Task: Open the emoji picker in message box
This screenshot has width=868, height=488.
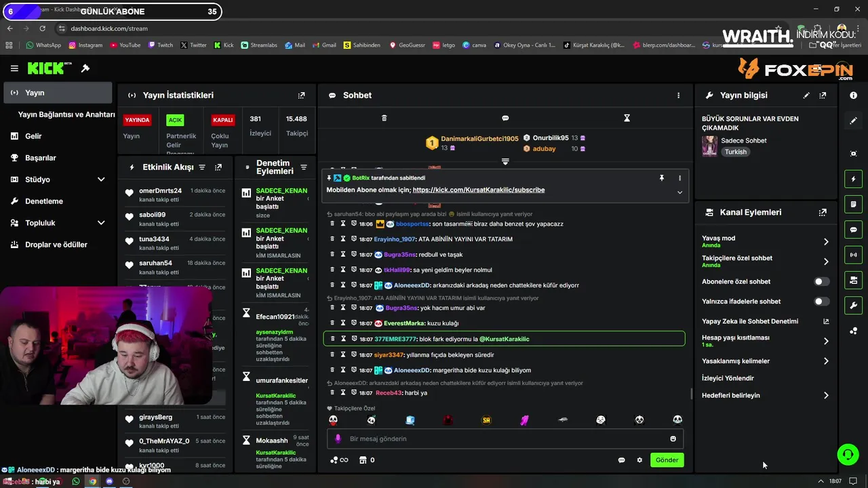Action: coord(673,439)
